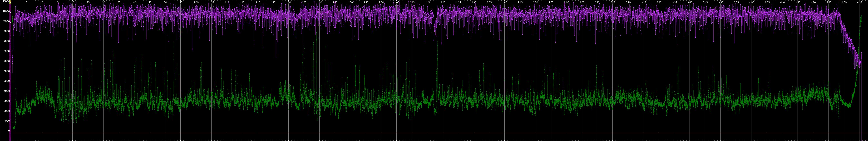Click the 1:35 label on the time ruler
Screen dimensions: 868x141
[x=304, y=2]
